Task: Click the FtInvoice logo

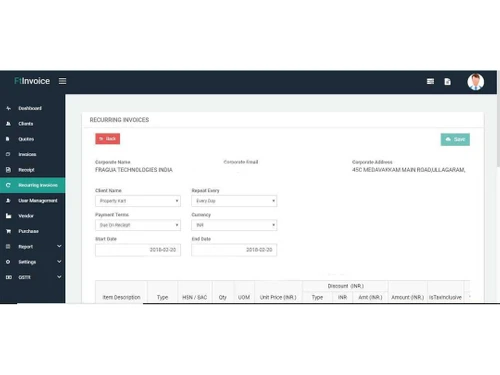Action: (x=32, y=81)
